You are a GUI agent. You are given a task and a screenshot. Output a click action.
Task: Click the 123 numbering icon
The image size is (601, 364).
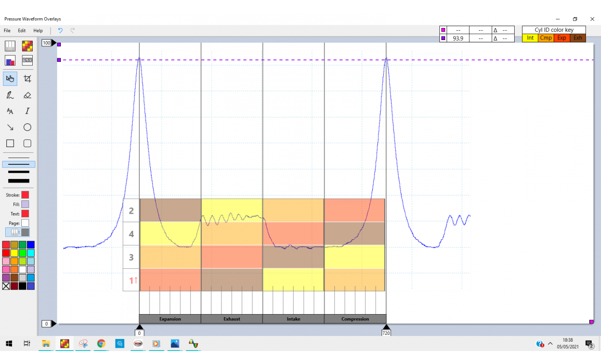(28, 60)
